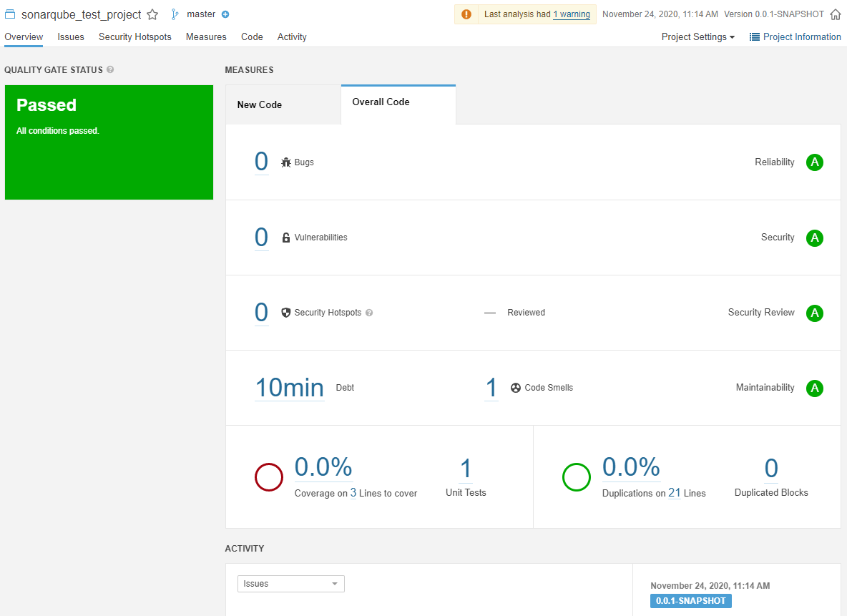The width and height of the screenshot is (847, 616).
Task: Click the header analysis date November 24, 2020
Action: point(660,14)
